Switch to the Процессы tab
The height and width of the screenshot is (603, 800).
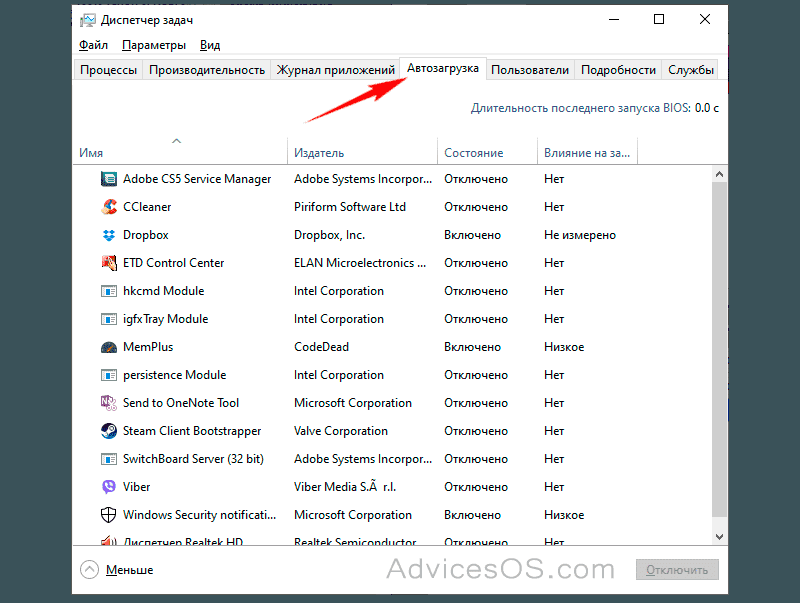tap(108, 70)
